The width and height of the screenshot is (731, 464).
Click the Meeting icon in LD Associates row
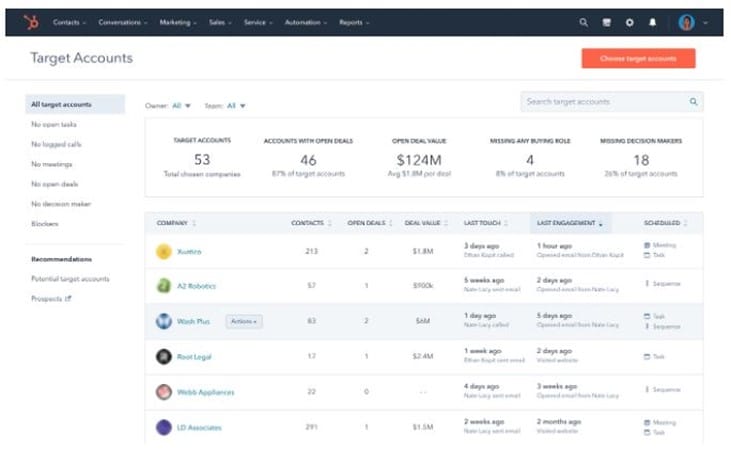coord(647,422)
